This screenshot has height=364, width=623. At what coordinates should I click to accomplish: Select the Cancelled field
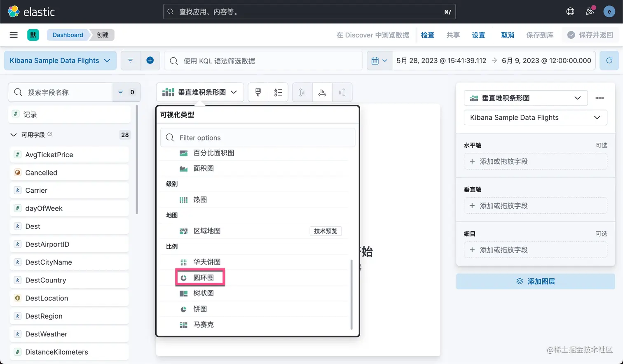click(69, 173)
